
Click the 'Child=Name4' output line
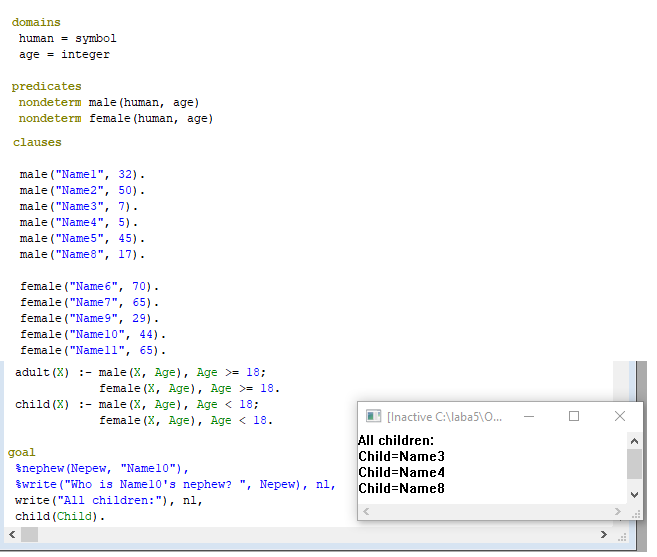pos(401,472)
